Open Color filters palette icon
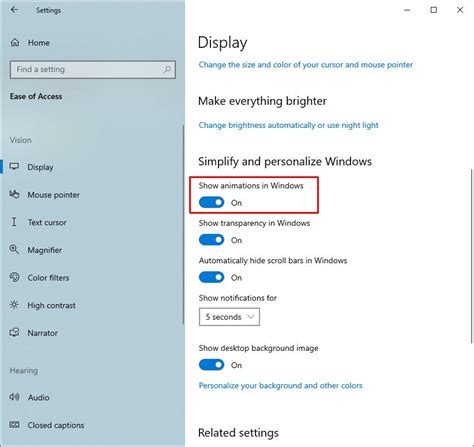 click(x=14, y=277)
